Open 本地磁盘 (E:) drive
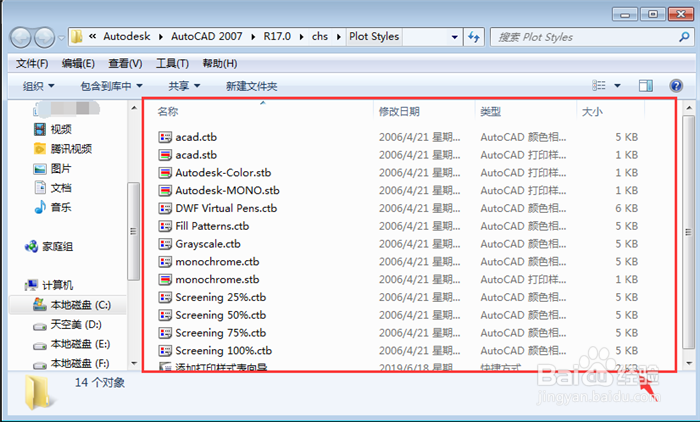 click(71, 344)
